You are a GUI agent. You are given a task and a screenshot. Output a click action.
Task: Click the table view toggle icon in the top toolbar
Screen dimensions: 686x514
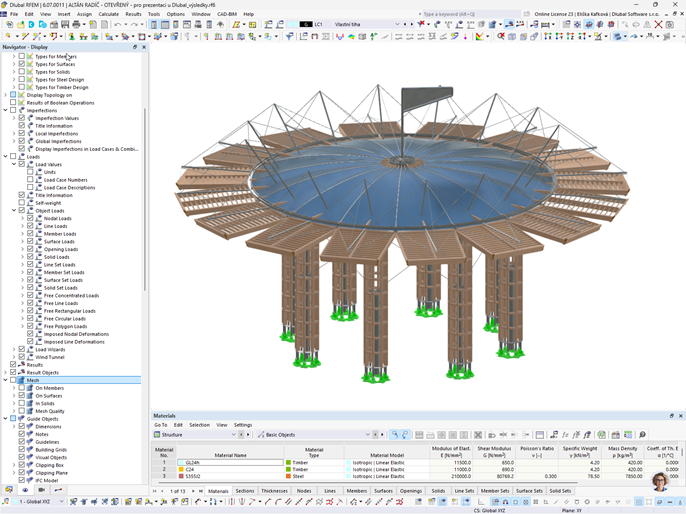164,24
